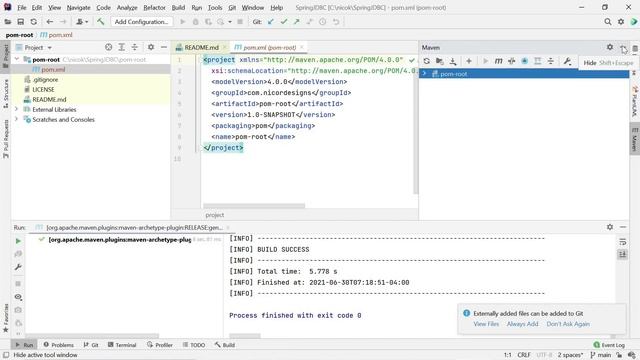This screenshot has width=640, height=360.
Task: Open the Navigate menu
Action: point(78,7)
